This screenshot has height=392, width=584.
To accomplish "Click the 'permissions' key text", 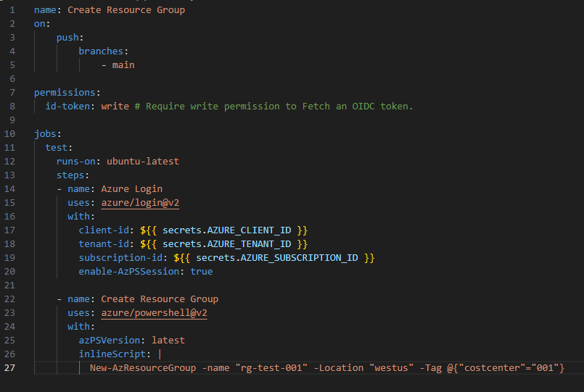I will pyautogui.click(x=65, y=93).
